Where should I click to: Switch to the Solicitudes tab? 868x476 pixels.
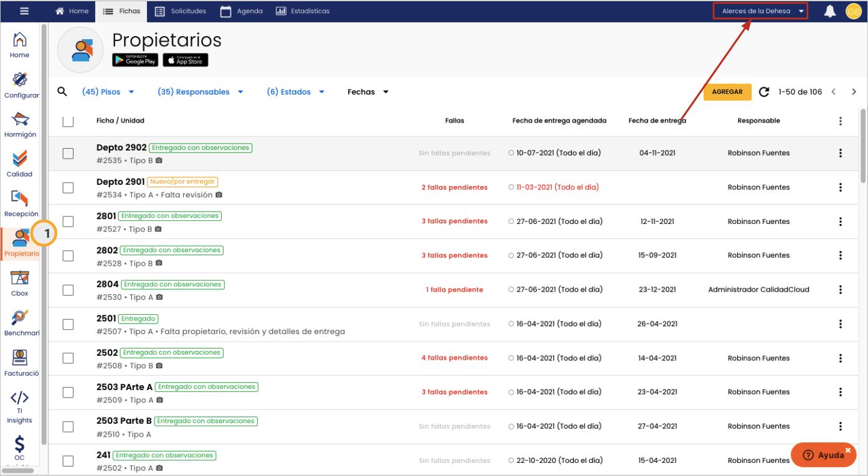pyautogui.click(x=181, y=11)
